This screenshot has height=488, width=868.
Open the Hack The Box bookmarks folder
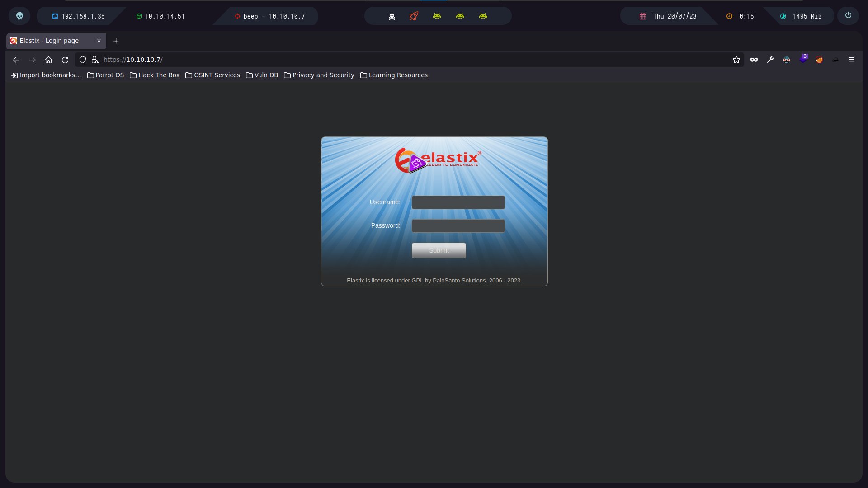[x=155, y=75]
